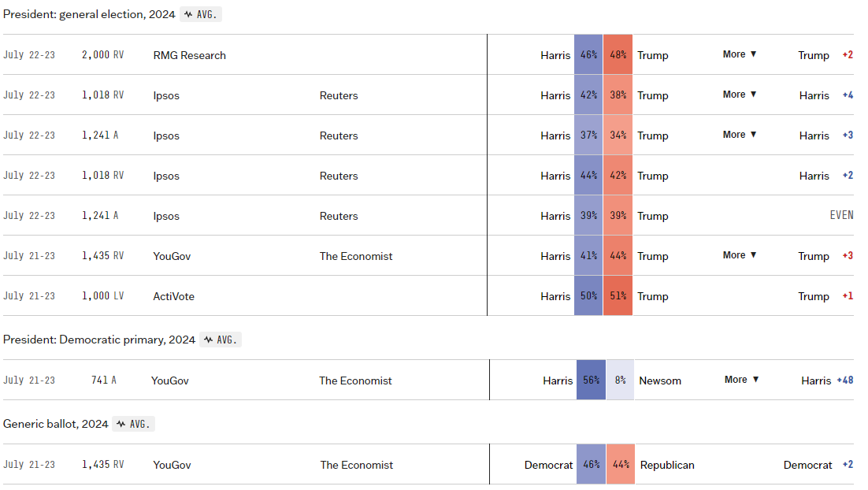Click the EVEN result label
868x490 pixels.
(841, 216)
